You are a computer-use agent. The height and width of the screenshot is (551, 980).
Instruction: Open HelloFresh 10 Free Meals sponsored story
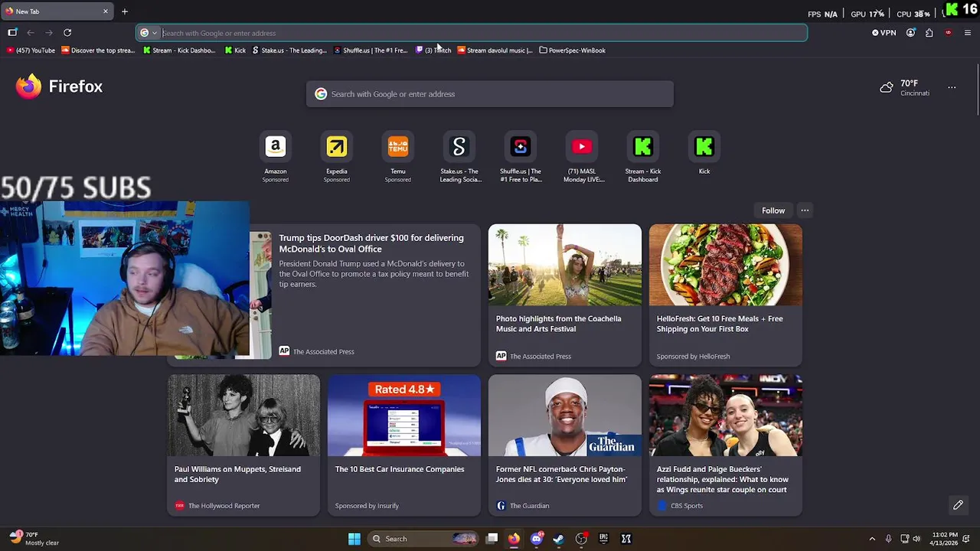tap(720, 324)
